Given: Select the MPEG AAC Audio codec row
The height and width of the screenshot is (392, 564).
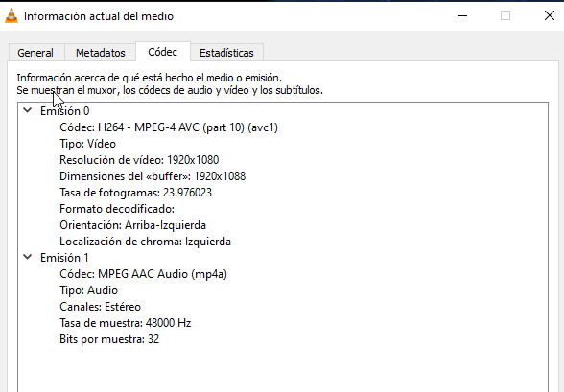Looking at the screenshot, I should coord(143,274).
